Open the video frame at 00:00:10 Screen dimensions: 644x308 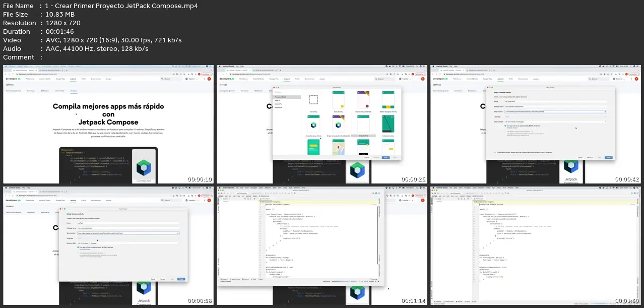(x=108, y=124)
